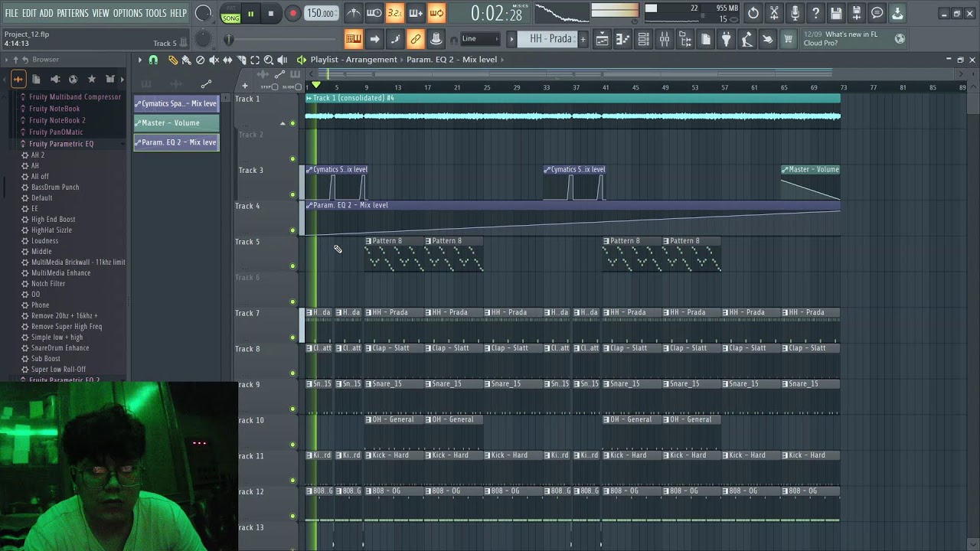Expand the arrow after Param. EQ 2 - Mix level title
This screenshot has width=980, height=551.
pos(502,60)
